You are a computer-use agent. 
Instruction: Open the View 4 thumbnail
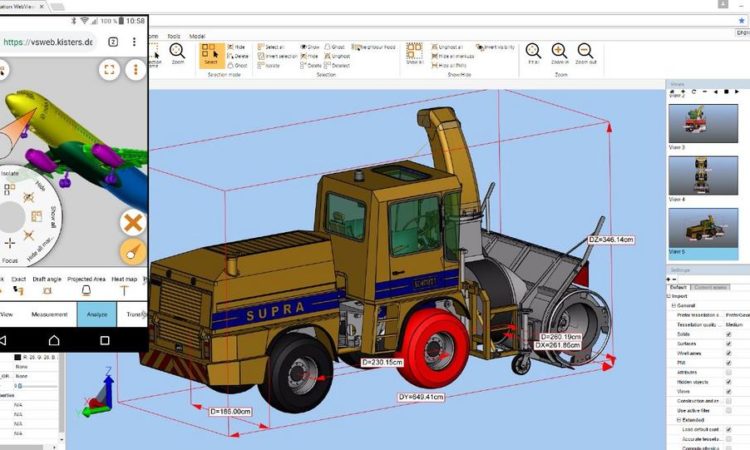pyautogui.click(x=703, y=176)
